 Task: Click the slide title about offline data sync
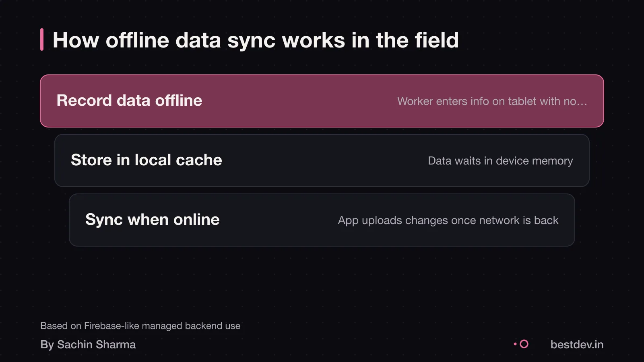coord(256,40)
